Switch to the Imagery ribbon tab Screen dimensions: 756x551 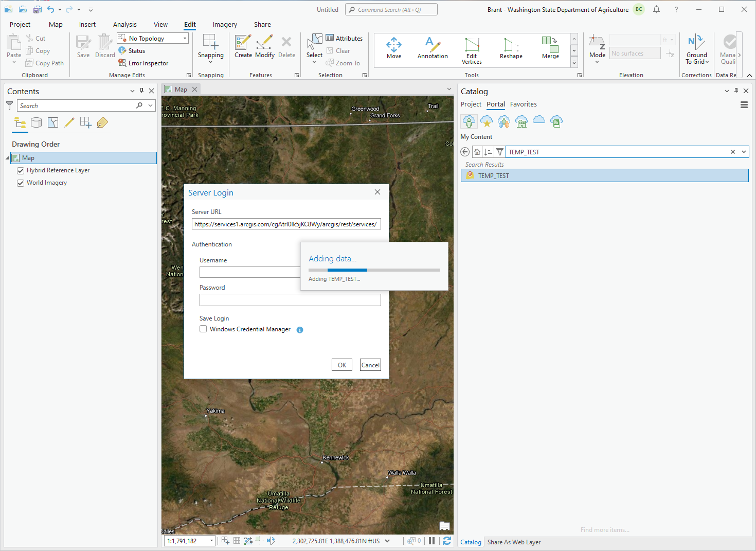pyautogui.click(x=225, y=25)
